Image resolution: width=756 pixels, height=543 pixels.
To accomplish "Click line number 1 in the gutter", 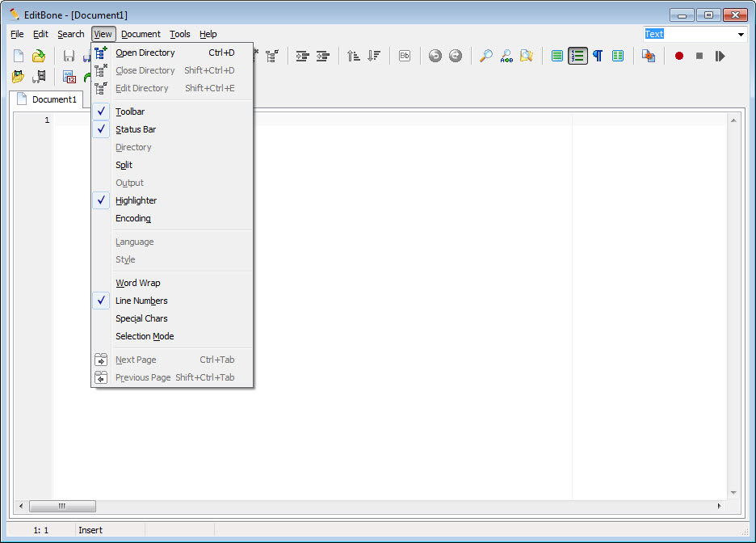I will pos(47,120).
